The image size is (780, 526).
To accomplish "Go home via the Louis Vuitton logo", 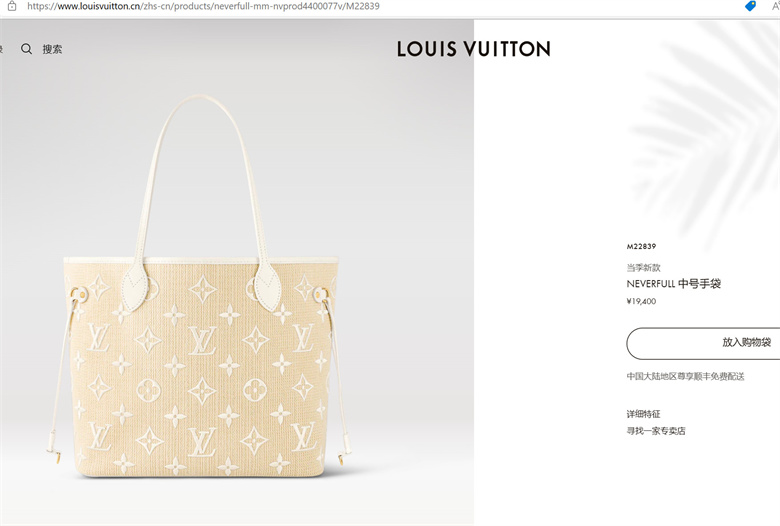I will click(474, 49).
